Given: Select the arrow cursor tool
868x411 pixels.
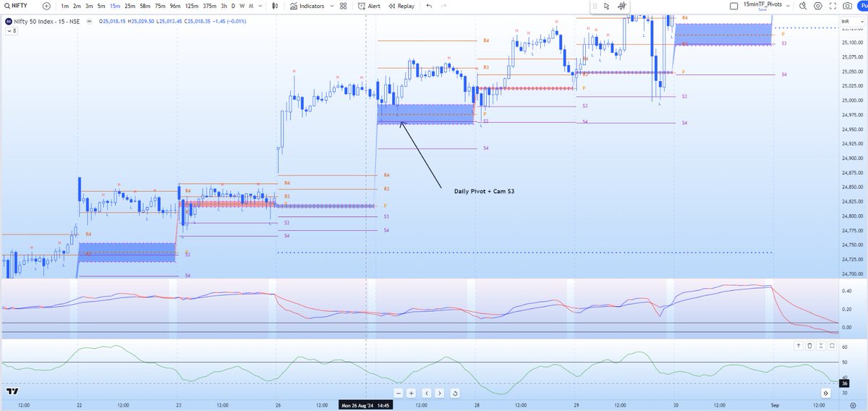Looking at the screenshot, I should pos(606,6).
